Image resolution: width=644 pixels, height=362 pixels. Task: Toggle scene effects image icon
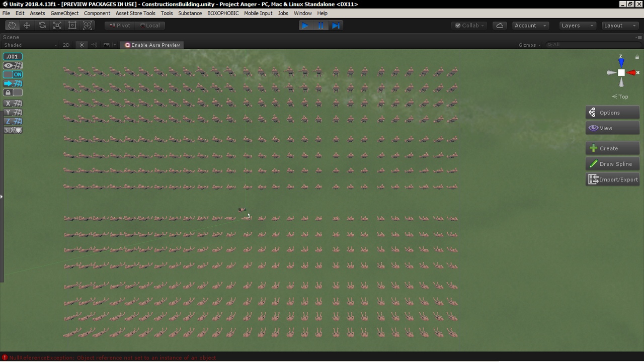pyautogui.click(x=106, y=45)
